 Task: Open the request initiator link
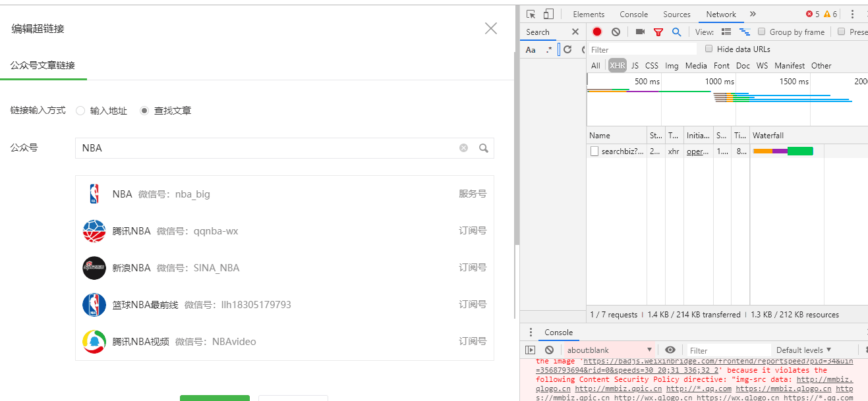698,151
